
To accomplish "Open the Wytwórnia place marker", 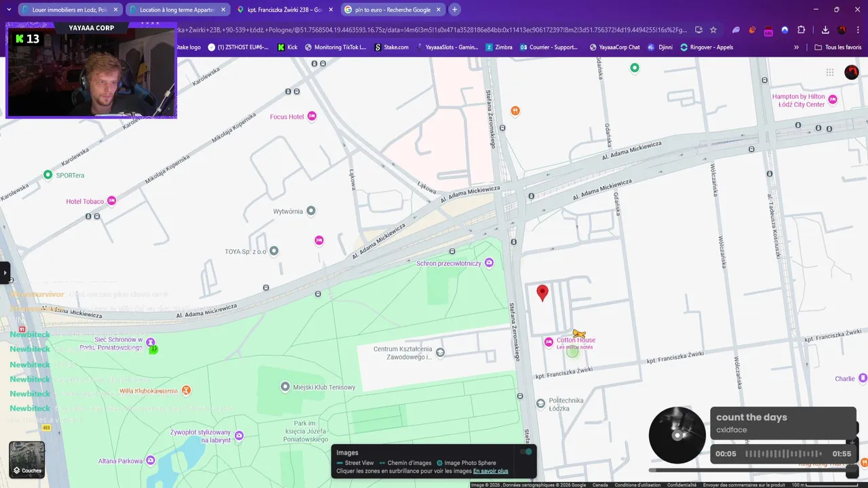I will coord(311,211).
